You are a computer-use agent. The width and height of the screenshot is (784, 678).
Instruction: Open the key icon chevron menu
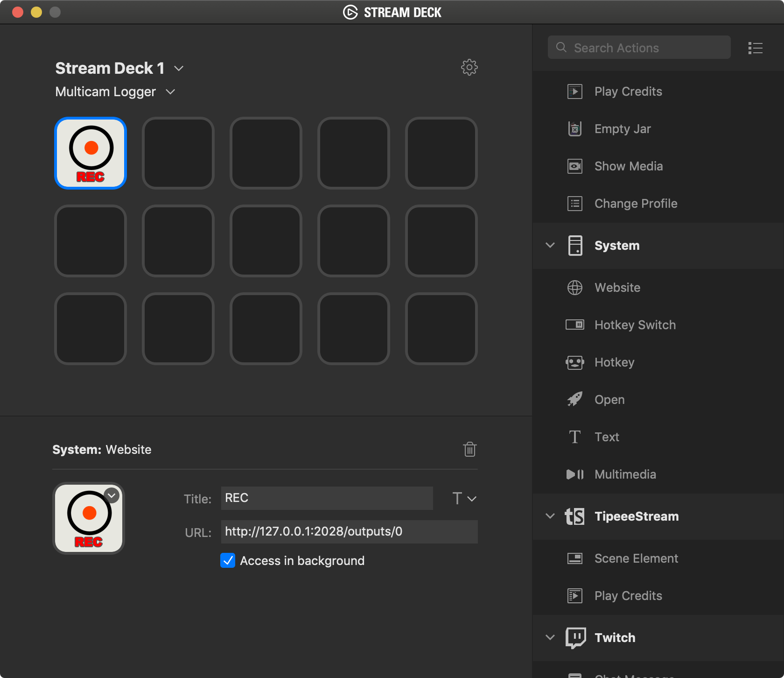(x=112, y=495)
